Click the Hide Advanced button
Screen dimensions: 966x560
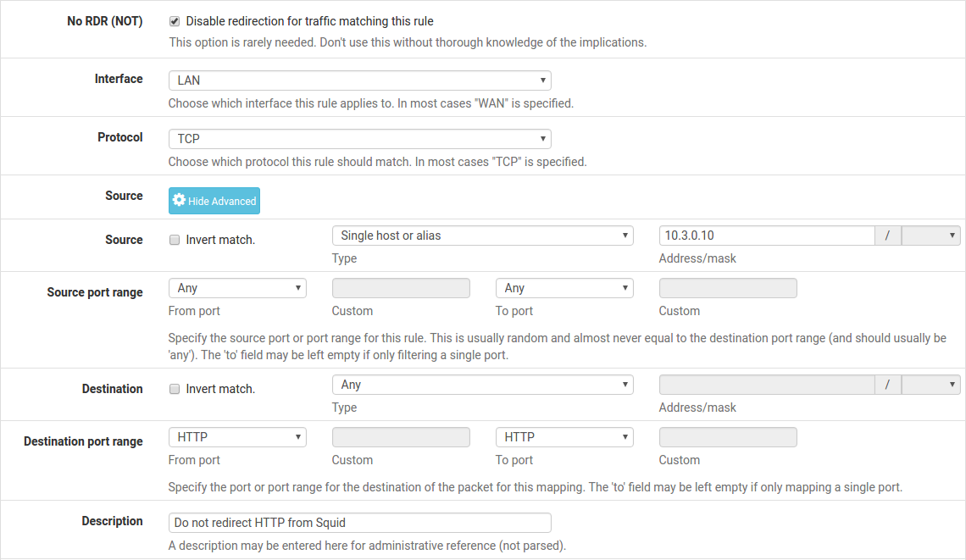pos(214,201)
